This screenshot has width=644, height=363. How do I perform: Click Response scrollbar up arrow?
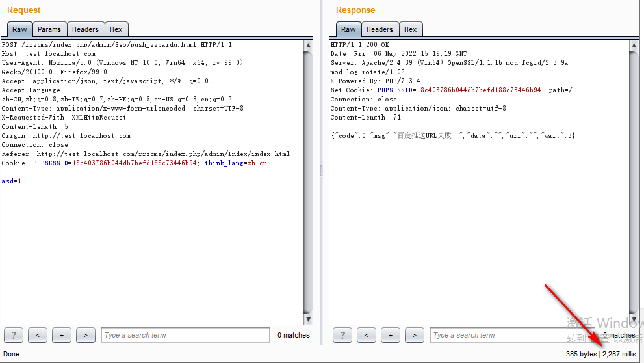tap(634, 45)
